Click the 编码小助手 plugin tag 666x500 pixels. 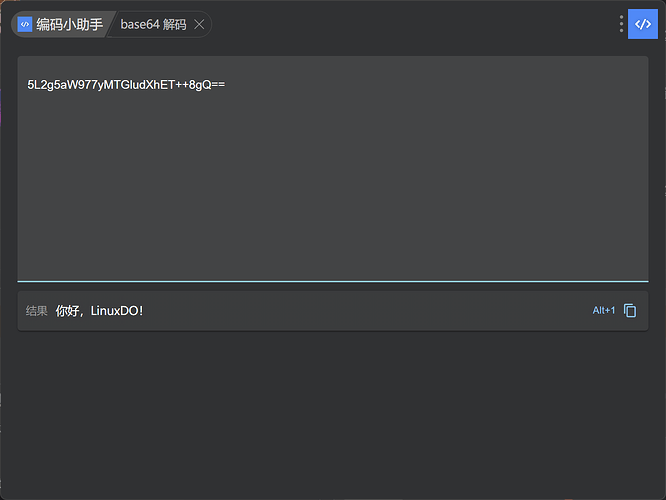tap(63, 25)
